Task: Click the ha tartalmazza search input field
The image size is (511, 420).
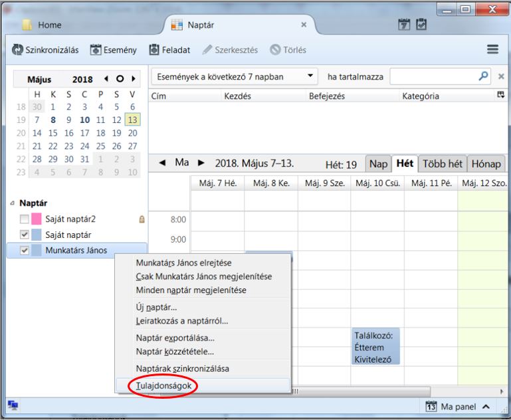Action: [x=433, y=76]
